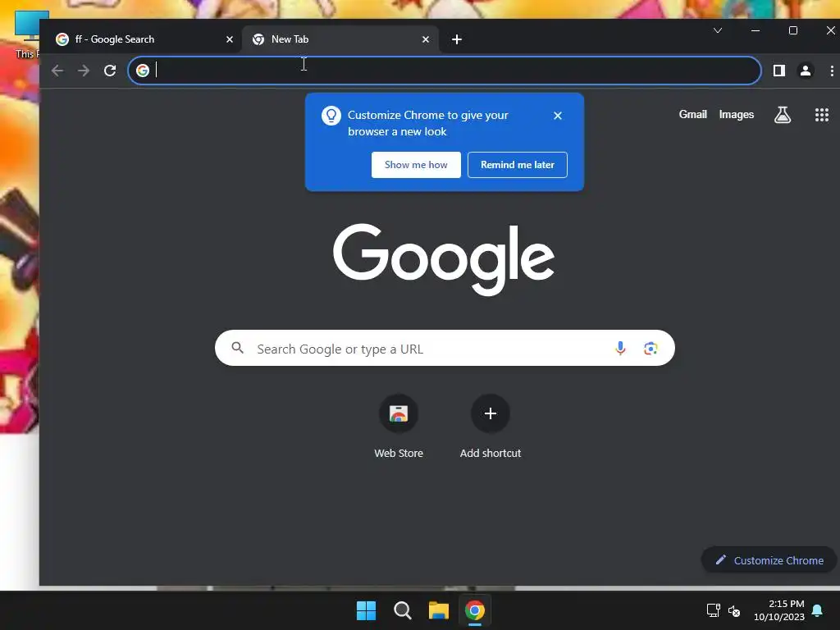Screen dimensions: 840x630
Task: Open the notification bell
Action: [818, 610]
